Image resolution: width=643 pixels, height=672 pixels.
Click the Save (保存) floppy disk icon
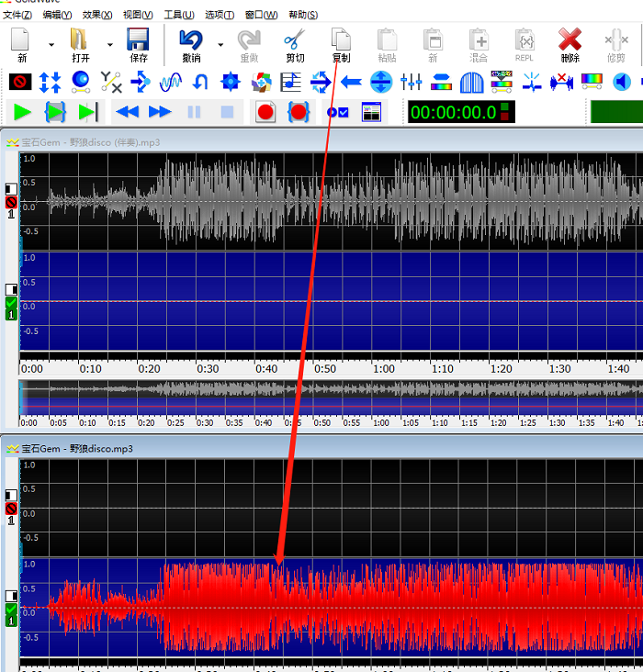(x=138, y=44)
